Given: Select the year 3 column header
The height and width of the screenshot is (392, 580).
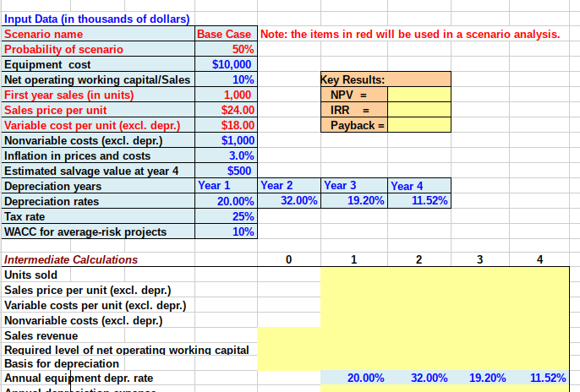Looking at the screenshot, I should click(479, 259).
